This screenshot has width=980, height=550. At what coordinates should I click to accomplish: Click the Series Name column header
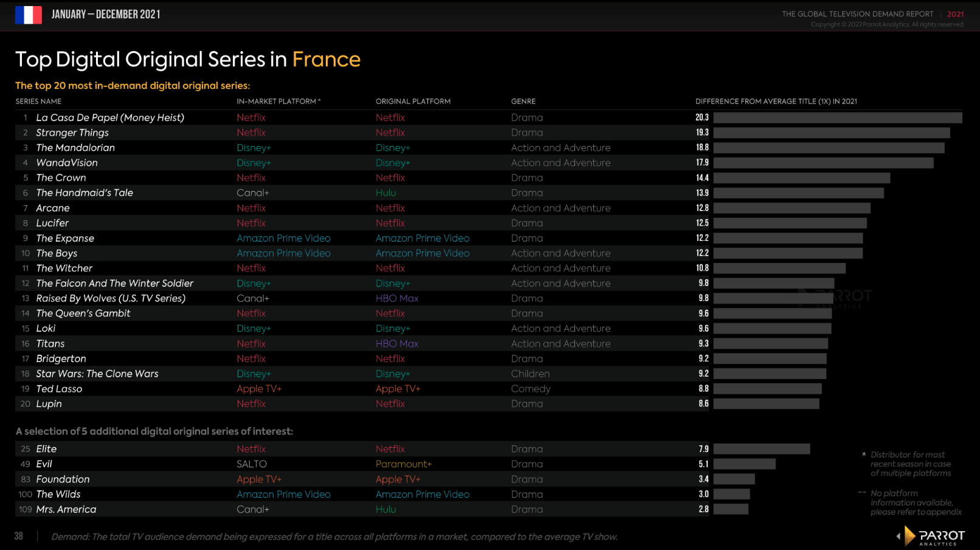[x=38, y=102]
